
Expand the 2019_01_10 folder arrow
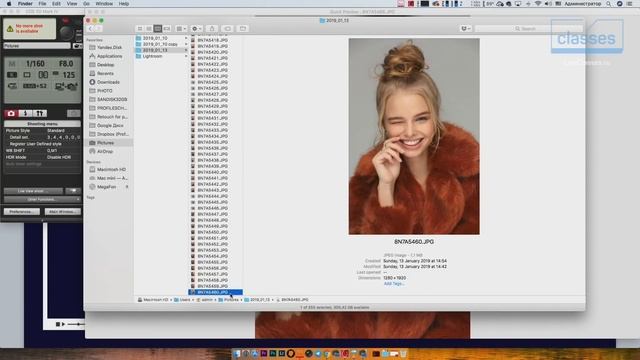click(x=186, y=38)
